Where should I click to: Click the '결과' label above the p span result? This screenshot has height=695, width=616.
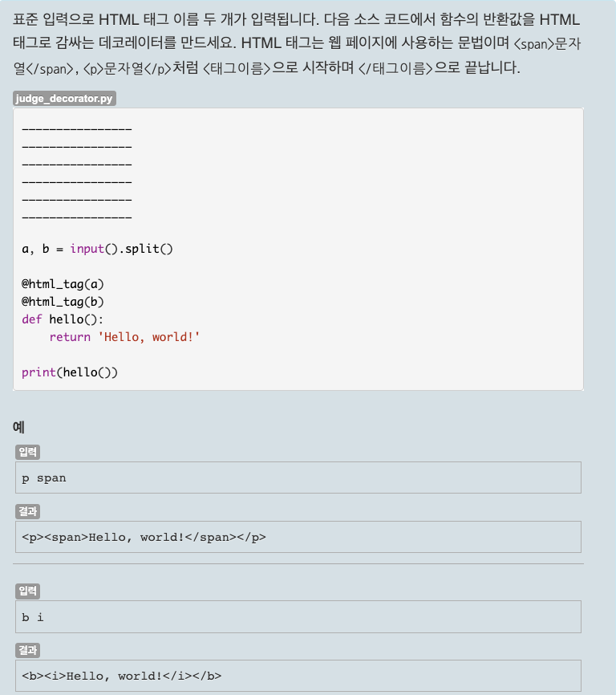(x=28, y=511)
